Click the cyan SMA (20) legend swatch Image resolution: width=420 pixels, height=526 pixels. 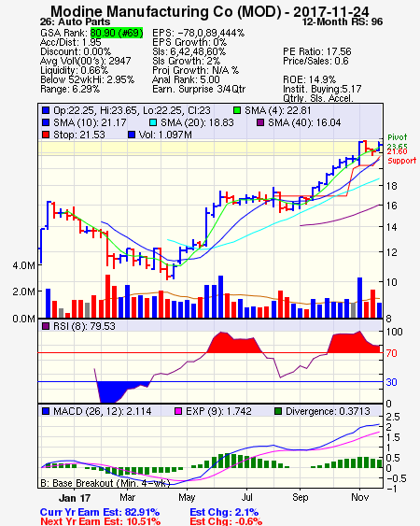coord(153,122)
